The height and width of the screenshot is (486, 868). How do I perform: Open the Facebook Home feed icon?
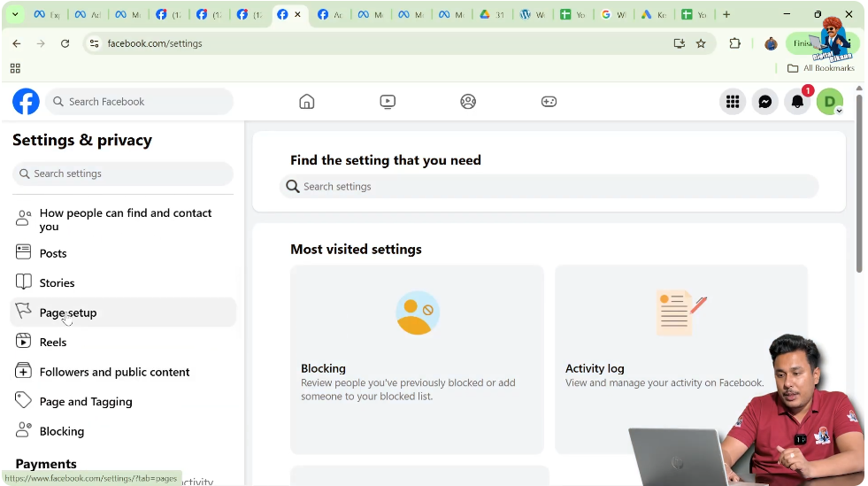pyautogui.click(x=307, y=102)
